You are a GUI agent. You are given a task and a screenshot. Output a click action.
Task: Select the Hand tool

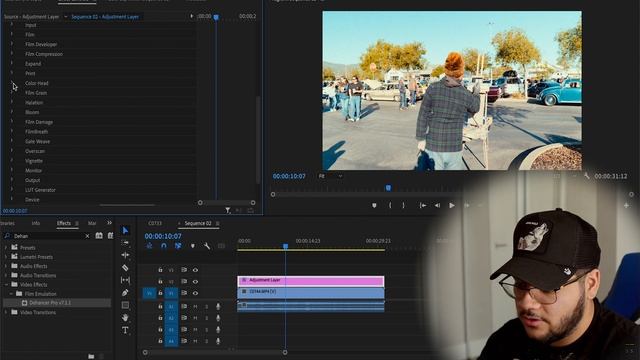125,317
